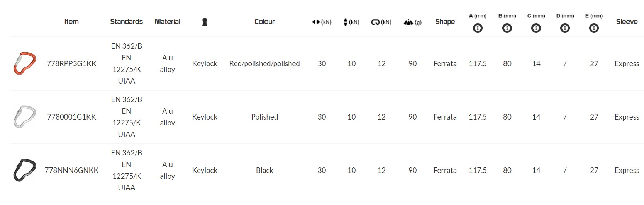The height and width of the screenshot is (205, 644).
Task: Open item 778RPP3G1KK
Action: coord(71,63)
